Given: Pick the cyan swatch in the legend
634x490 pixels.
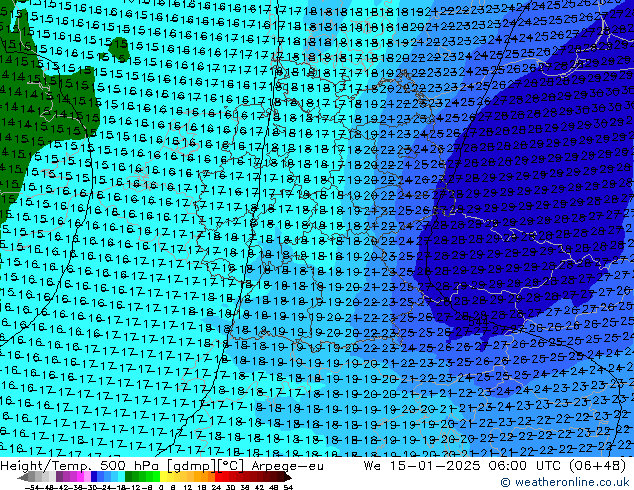Looking at the screenshot, I should (121, 477).
